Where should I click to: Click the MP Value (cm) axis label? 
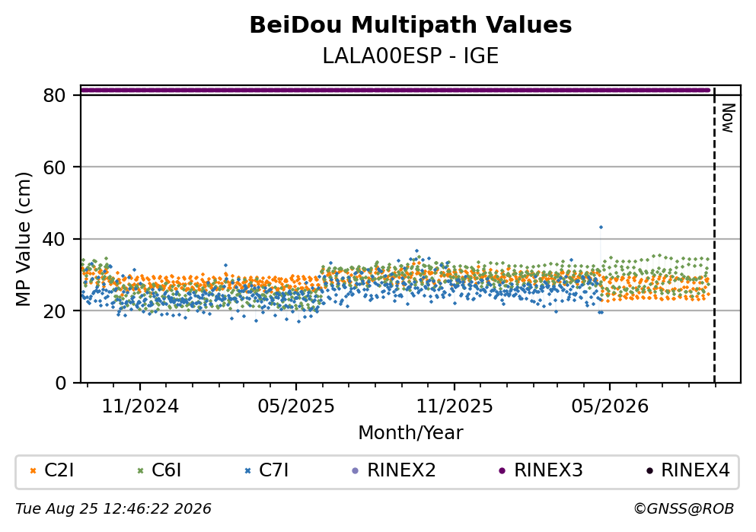point(23,240)
